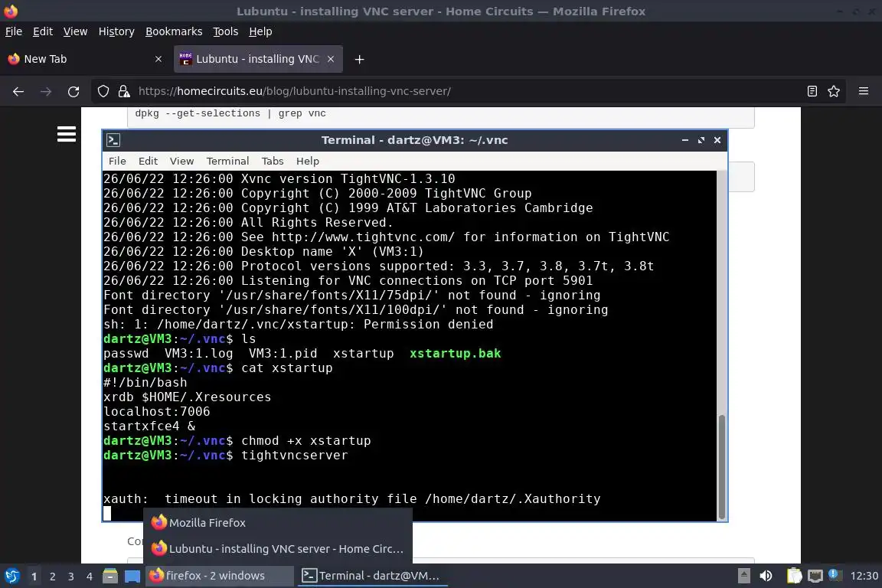Toggle reader view icon
This screenshot has height=588, width=882.
click(x=812, y=91)
